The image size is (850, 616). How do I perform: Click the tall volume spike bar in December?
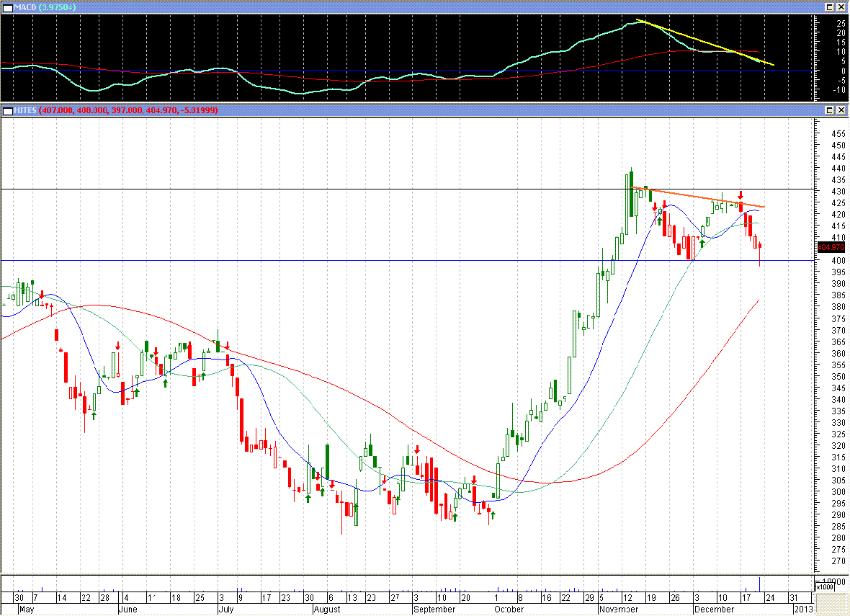(x=760, y=583)
